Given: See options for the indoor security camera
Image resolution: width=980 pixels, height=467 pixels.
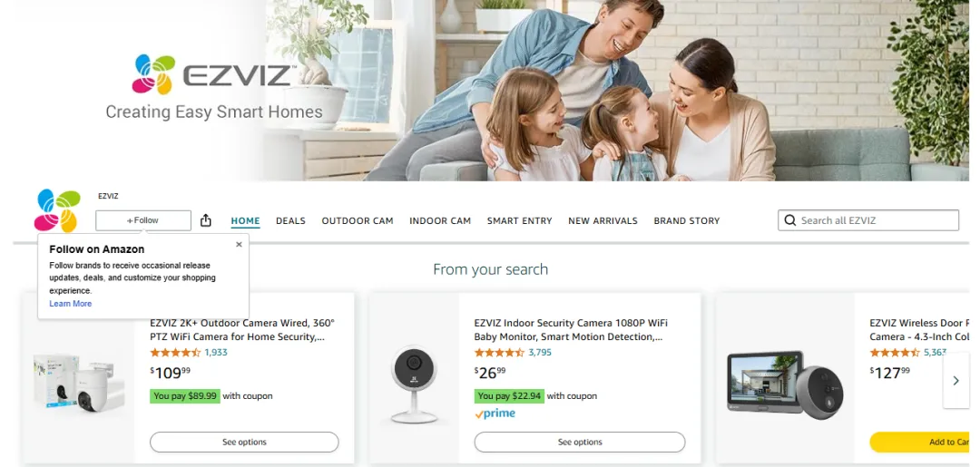Looking at the screenshot, I should [579, 442].
